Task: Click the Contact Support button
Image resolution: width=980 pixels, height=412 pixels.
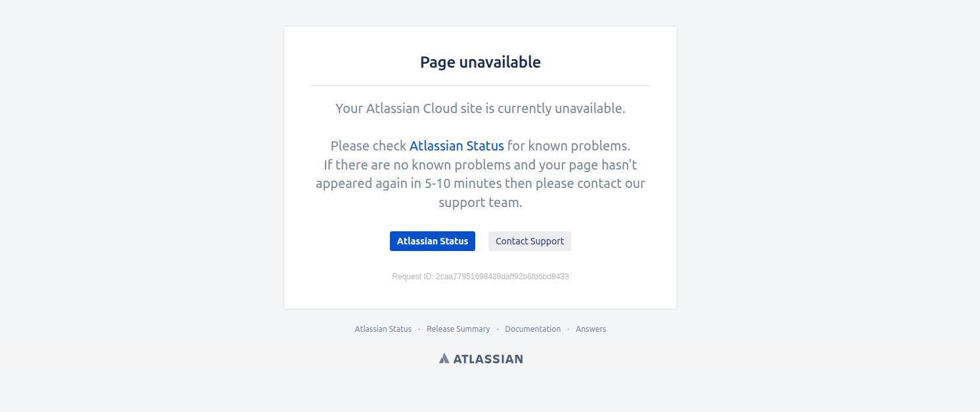Action: point(530,241)
